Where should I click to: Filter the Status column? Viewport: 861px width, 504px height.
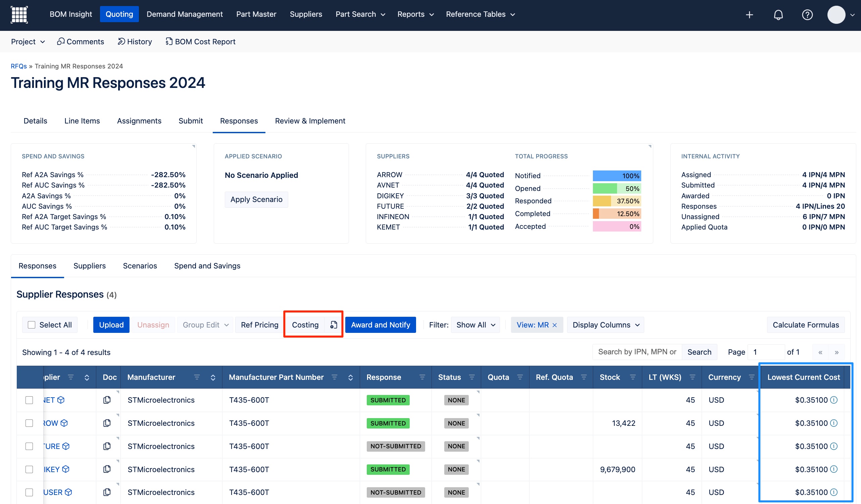472,377
